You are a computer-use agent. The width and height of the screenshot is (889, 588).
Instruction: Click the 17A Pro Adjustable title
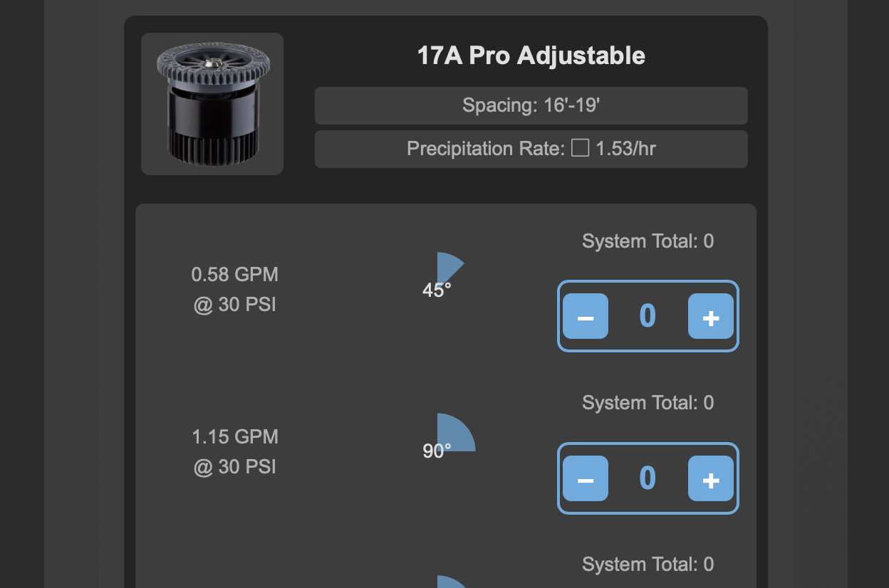point(531,56)
